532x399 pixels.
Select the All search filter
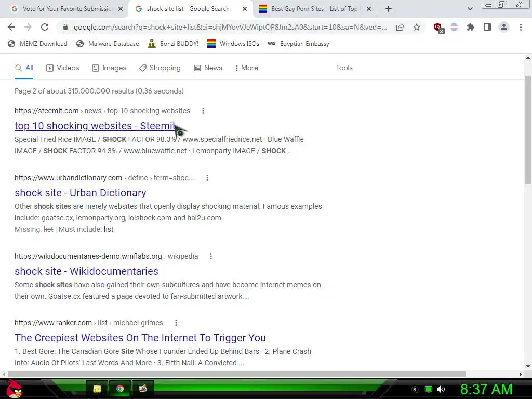tap(24, 68)
